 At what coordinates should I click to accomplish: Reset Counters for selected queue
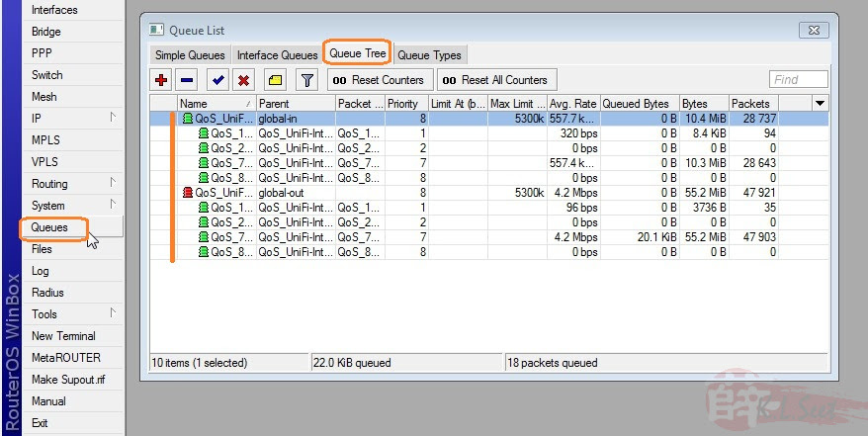coord(380,80)
